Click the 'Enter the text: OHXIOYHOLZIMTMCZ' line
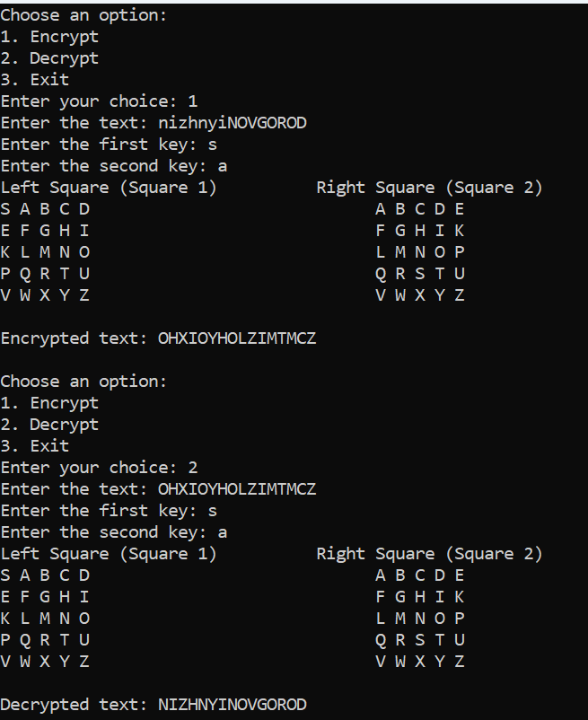The image size is (588, 720). click(158, 489)
